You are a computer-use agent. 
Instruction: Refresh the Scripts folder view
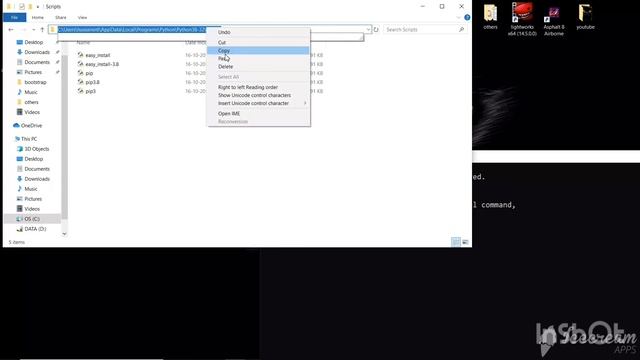tap(376, 30)
